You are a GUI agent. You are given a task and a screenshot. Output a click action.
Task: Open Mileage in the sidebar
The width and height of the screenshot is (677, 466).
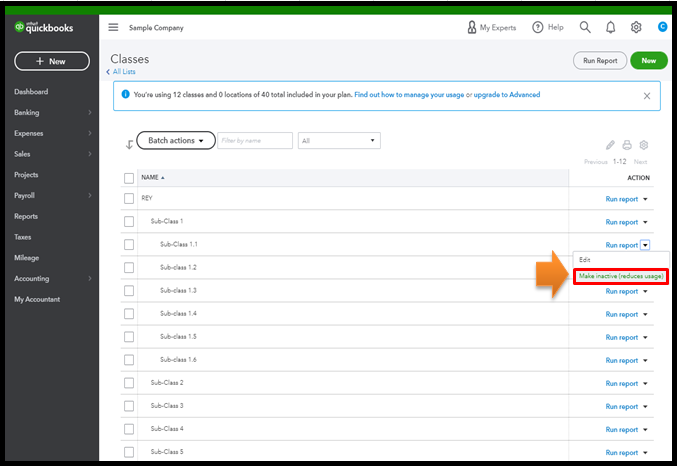(26, 257)
